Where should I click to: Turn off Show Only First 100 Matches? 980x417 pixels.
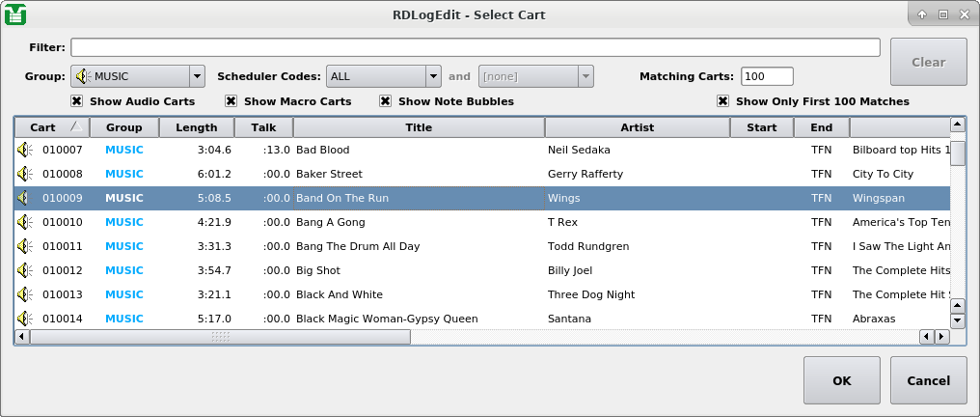click(x=722, y=101)
